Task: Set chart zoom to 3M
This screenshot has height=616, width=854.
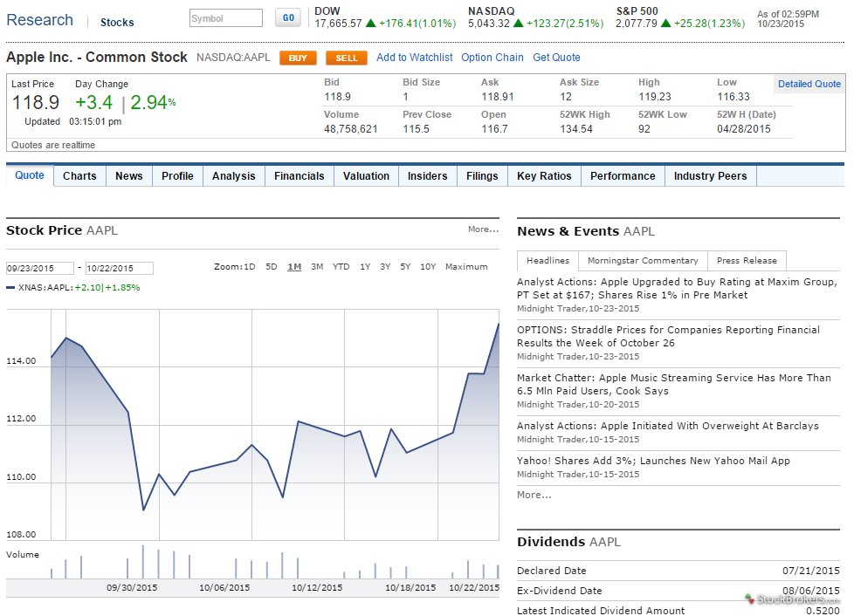Action: (x=317, y=267)
